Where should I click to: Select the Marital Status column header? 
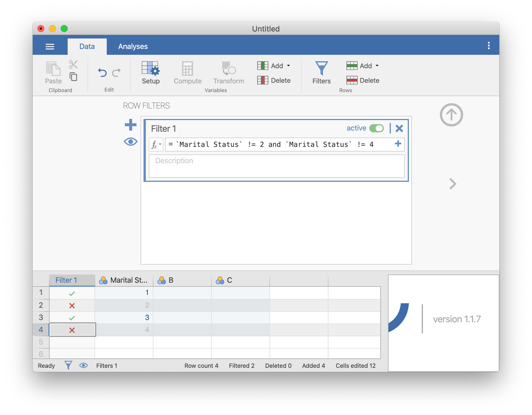coord(124,280)
